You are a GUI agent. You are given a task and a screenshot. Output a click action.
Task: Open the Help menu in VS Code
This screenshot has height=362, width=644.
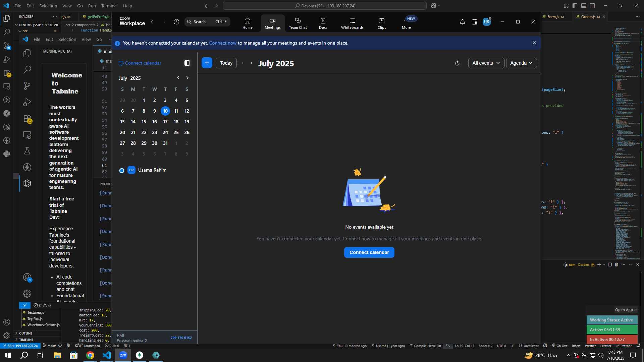click(127, 6)
